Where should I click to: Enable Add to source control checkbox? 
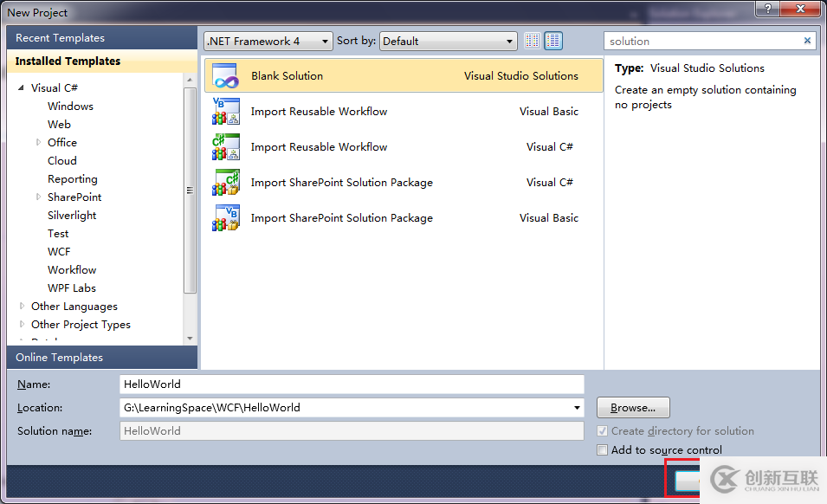[x=602, y=450]
